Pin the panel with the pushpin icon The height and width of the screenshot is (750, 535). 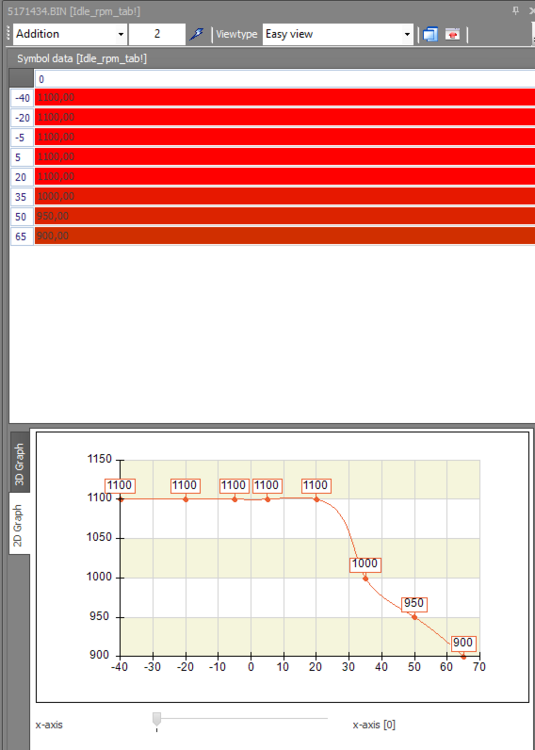point(516,11)
